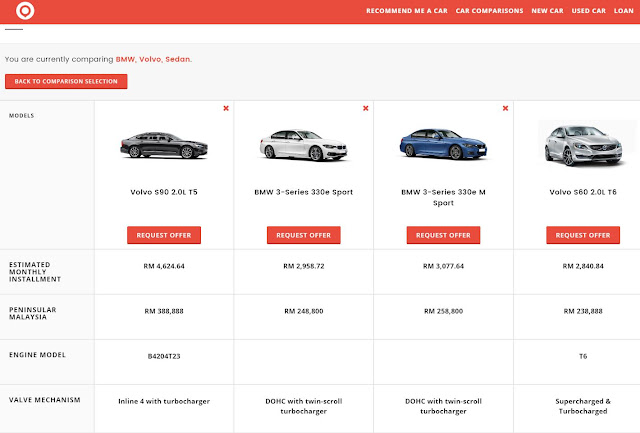
Task: Open the silver Volvo S60 car image
Action: 583,144
